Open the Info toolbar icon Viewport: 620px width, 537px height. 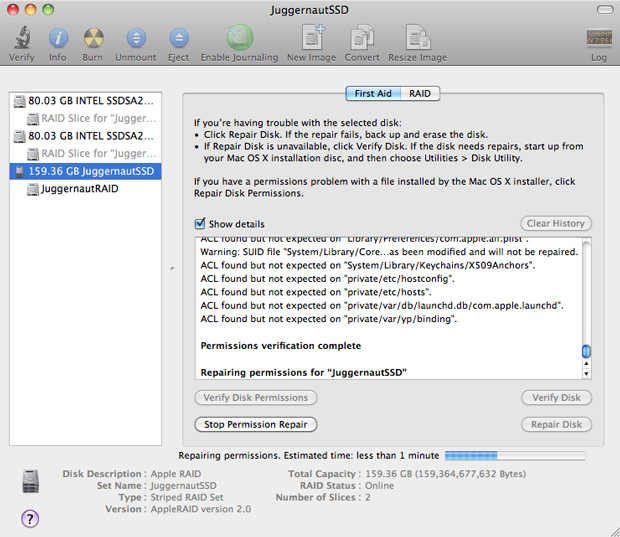pos(58,38)
